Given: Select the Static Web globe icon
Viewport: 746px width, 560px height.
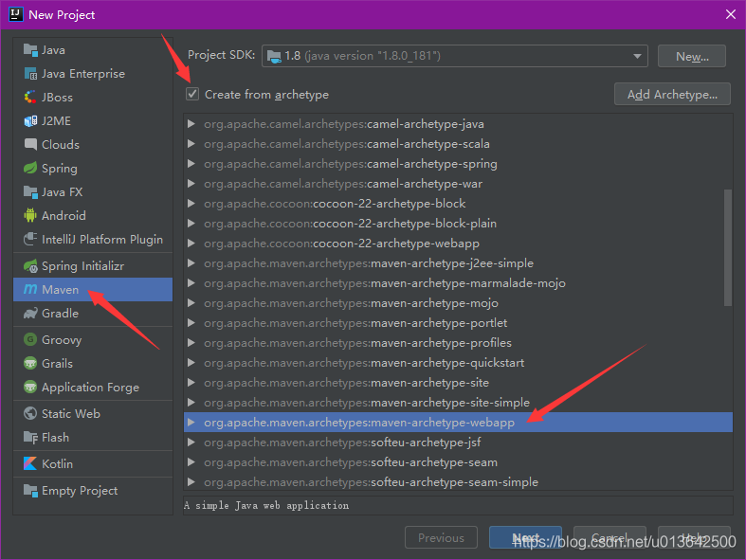Looking at the screenshot, I should [30, 413].
